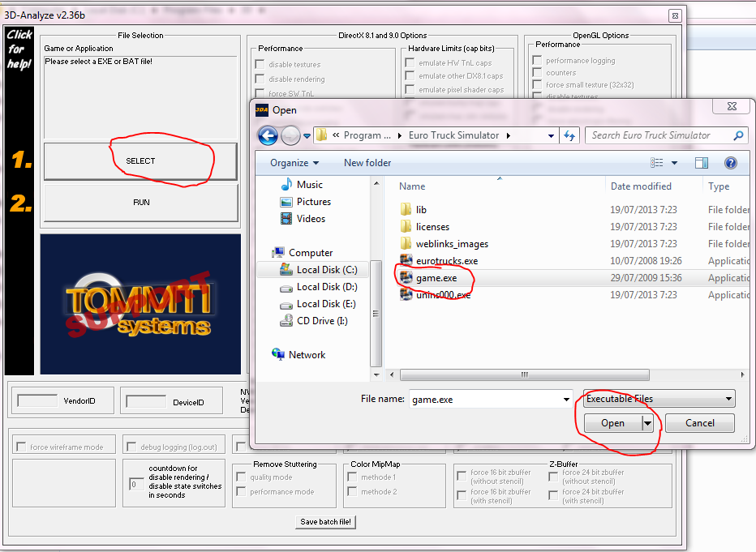Screen dimensions: 756x552
Task: Select the CD Drive (I:) icon
Action: pos(286,320)
